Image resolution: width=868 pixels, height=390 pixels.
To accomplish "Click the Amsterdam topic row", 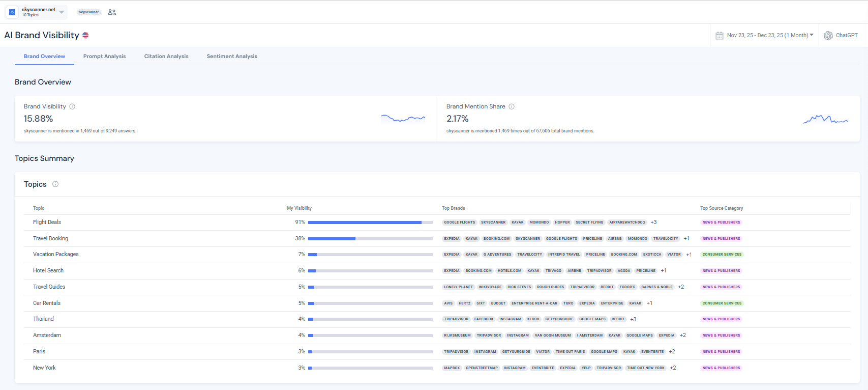I will tap(437, 336).
